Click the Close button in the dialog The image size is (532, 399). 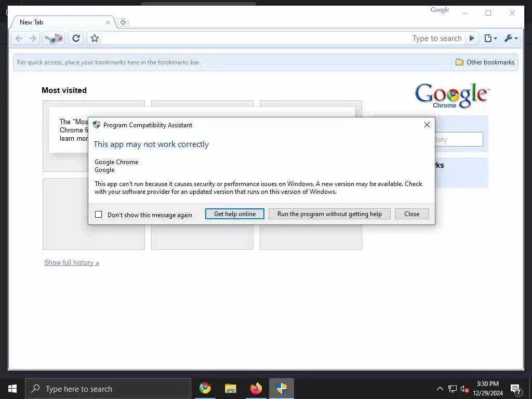(x=412, y=214)
